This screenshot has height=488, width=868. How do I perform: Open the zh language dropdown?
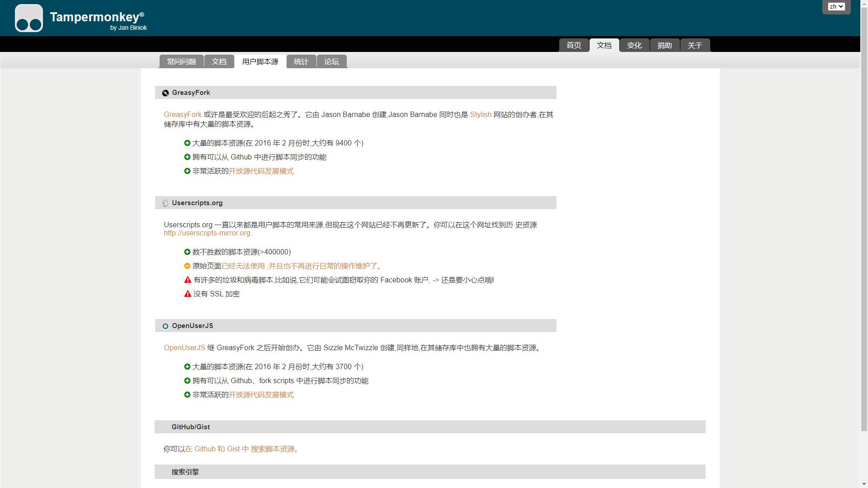[x=836, y=7]
